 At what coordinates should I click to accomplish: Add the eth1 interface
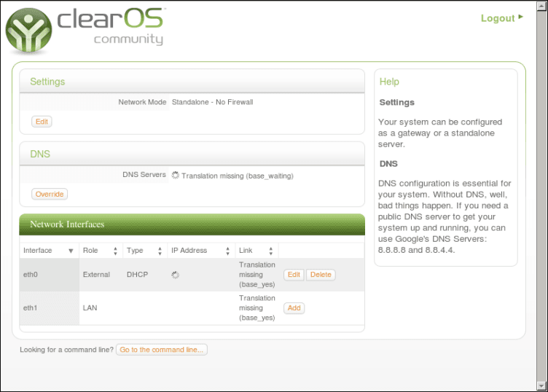(x=294, y=308)
